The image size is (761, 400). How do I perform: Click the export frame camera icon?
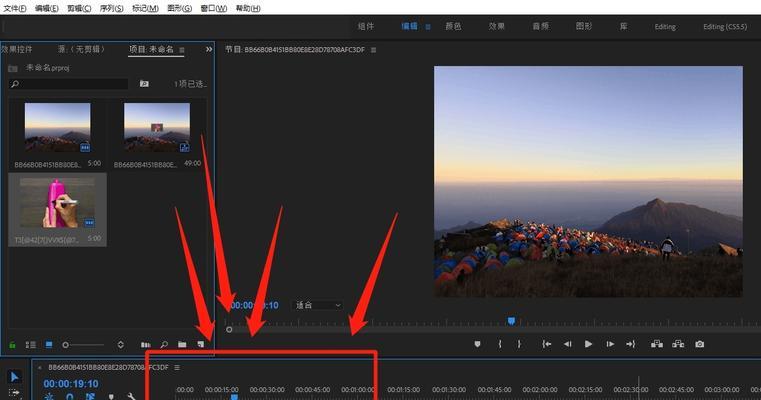pos(699,344)
